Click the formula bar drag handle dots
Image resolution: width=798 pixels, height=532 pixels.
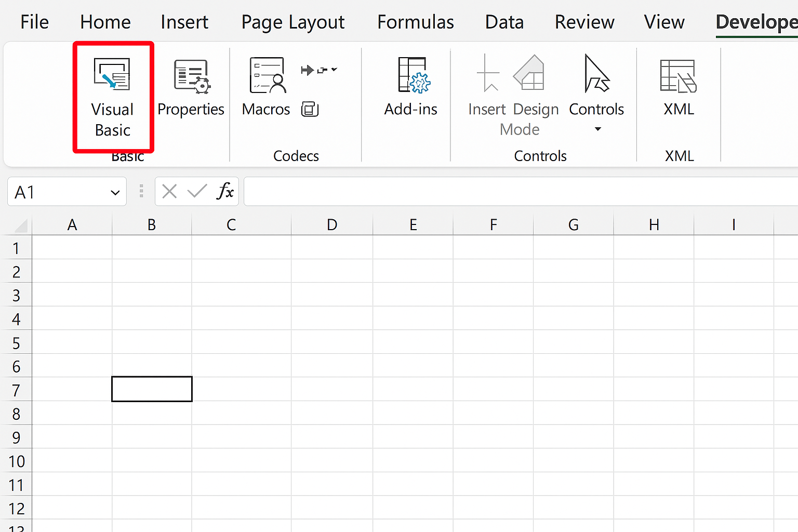pos(141,191)
